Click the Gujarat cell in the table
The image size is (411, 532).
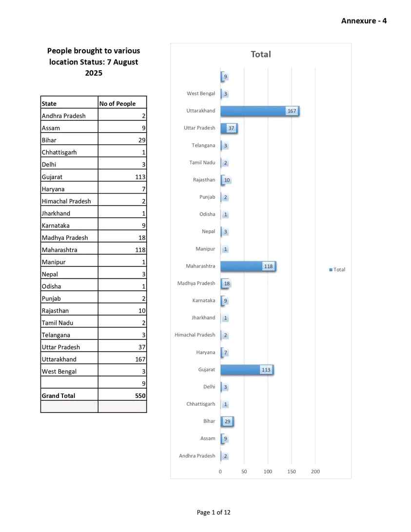click(x=69, y=177)
